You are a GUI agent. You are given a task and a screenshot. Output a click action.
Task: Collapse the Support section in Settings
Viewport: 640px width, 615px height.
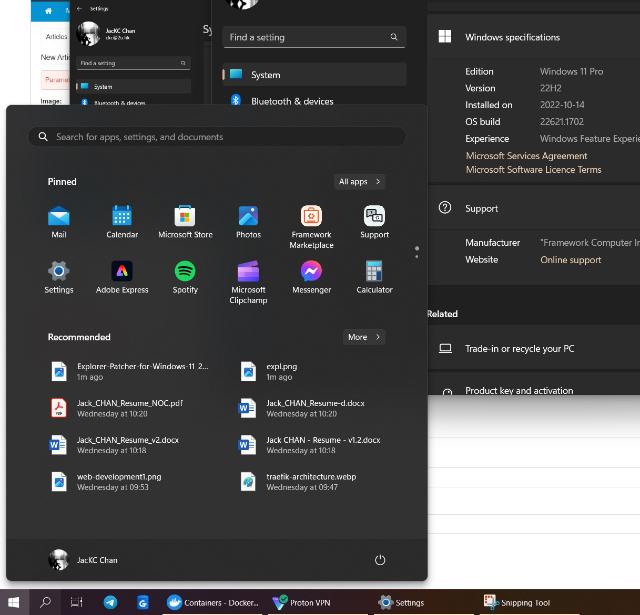tap(534, 209)
